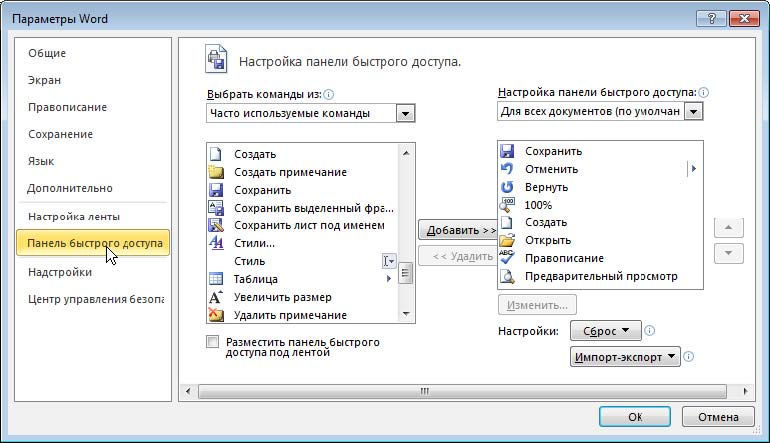This screenshot has width=770, height=443.
Task: Open the Язык settings category
Action: [41, 161]
